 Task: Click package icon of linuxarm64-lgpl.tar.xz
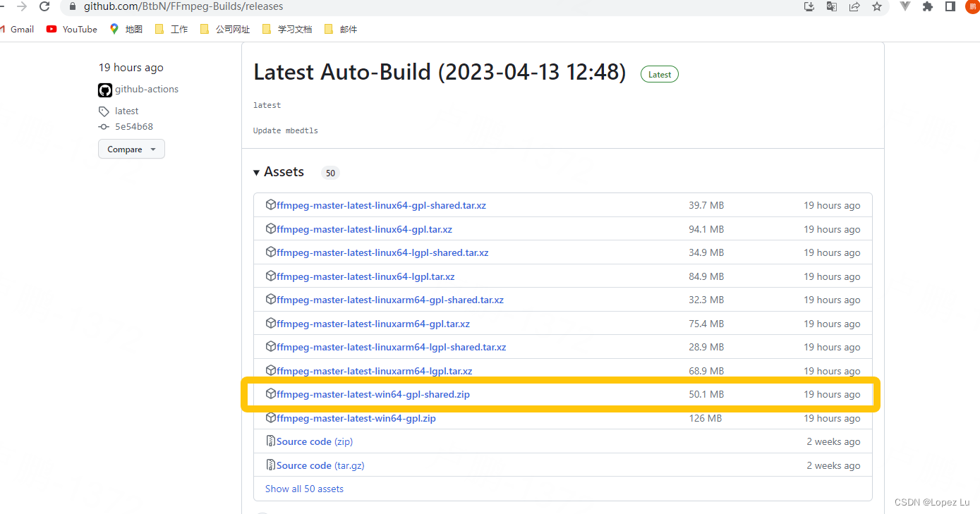pyautogui.click(x=271, y=370)
